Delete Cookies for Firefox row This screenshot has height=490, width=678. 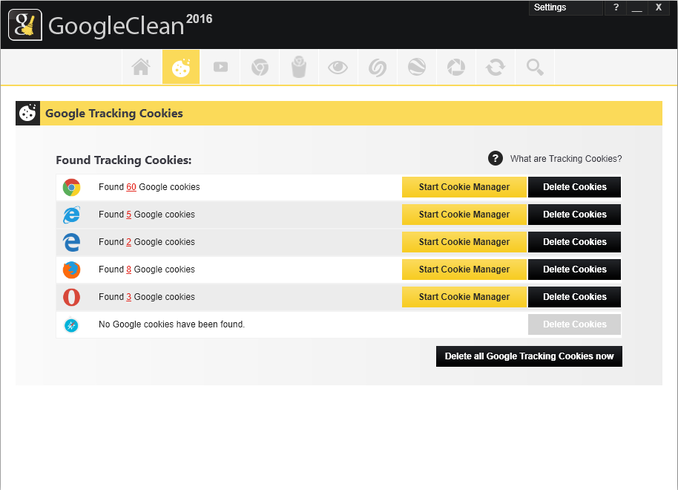tap(575, 269)
